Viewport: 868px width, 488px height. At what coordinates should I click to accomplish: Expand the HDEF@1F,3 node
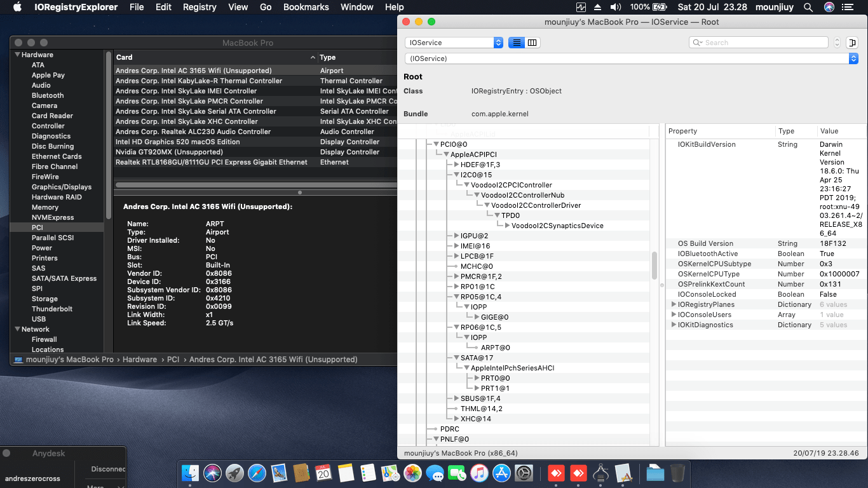click(x=456, y=165)
